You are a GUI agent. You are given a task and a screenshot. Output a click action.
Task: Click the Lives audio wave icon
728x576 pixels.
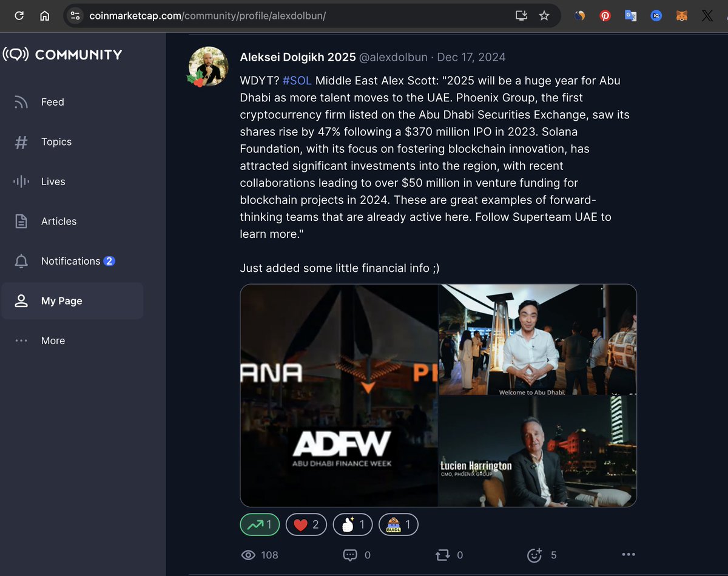21,181
